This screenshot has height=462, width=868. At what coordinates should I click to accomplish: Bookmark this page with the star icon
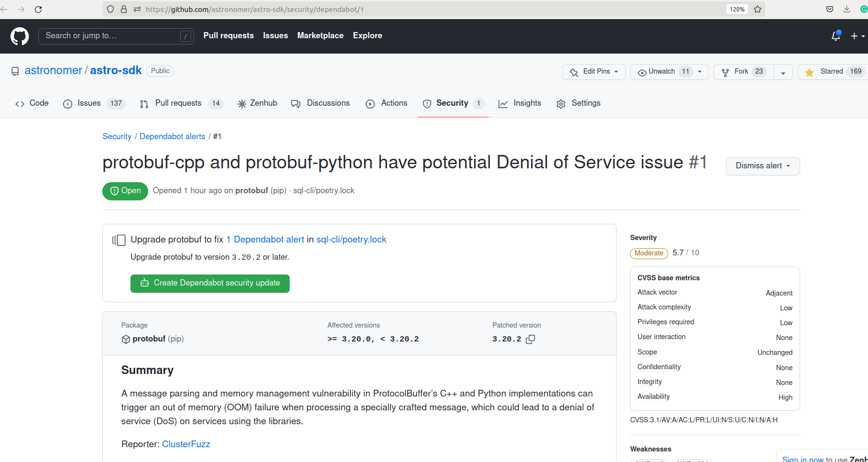[758, 9]
